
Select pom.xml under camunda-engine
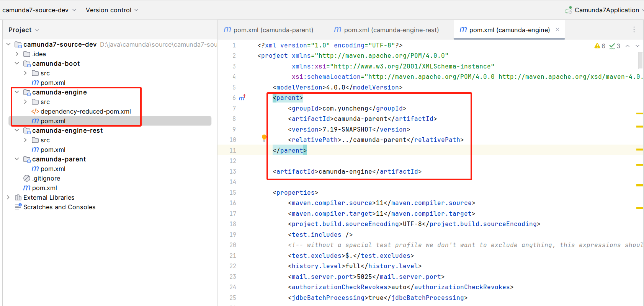[x=53, y=121]
